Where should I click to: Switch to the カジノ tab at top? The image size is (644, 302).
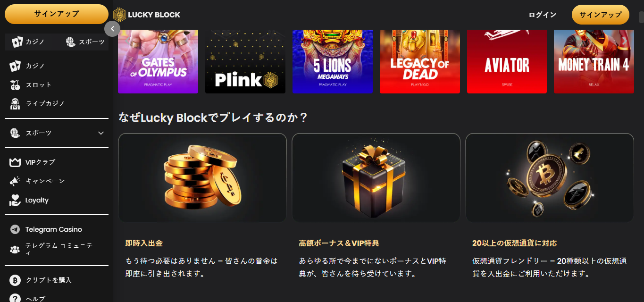(28, 42)
